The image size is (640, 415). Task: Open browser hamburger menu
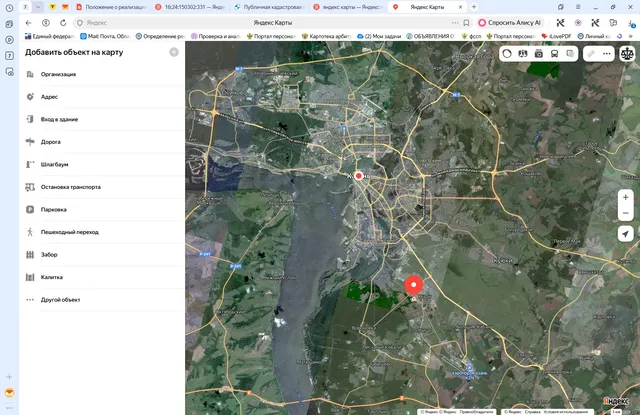pyautogui.click(x=578, y=7)
